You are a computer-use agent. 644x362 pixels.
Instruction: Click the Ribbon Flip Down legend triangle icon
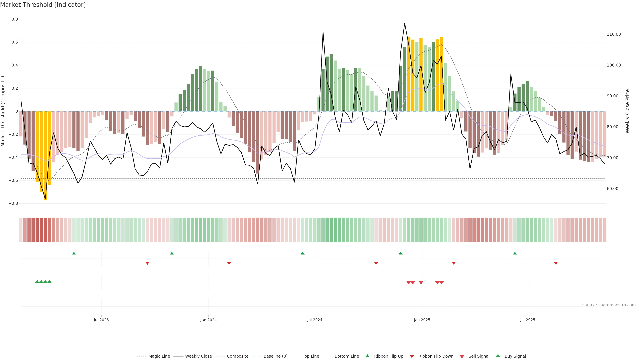pyautogui.click(x=412, y=356)
